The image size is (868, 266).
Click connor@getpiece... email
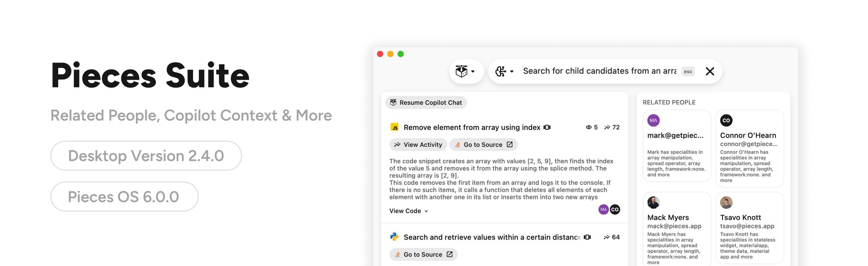749,144
